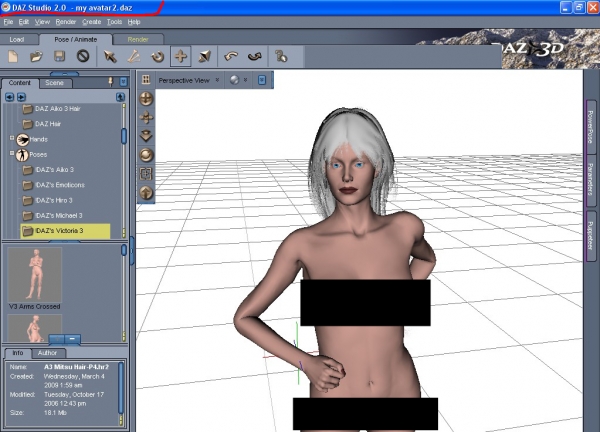
Task: Redo with the right curved arrow
Action: (255, 57)
